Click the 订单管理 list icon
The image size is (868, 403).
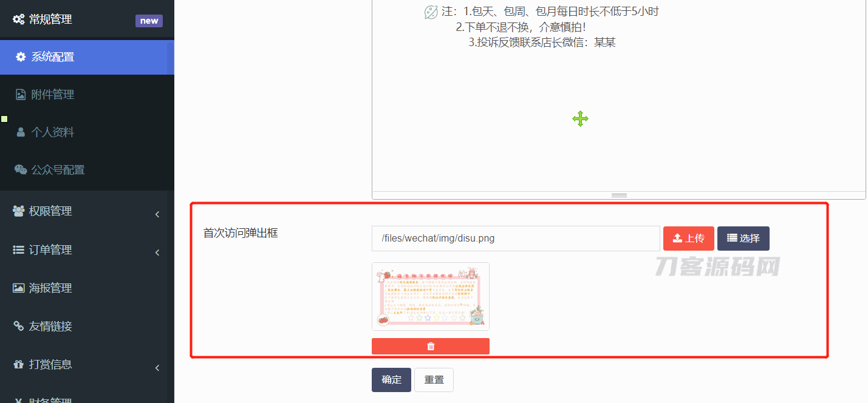click(18, 250)
